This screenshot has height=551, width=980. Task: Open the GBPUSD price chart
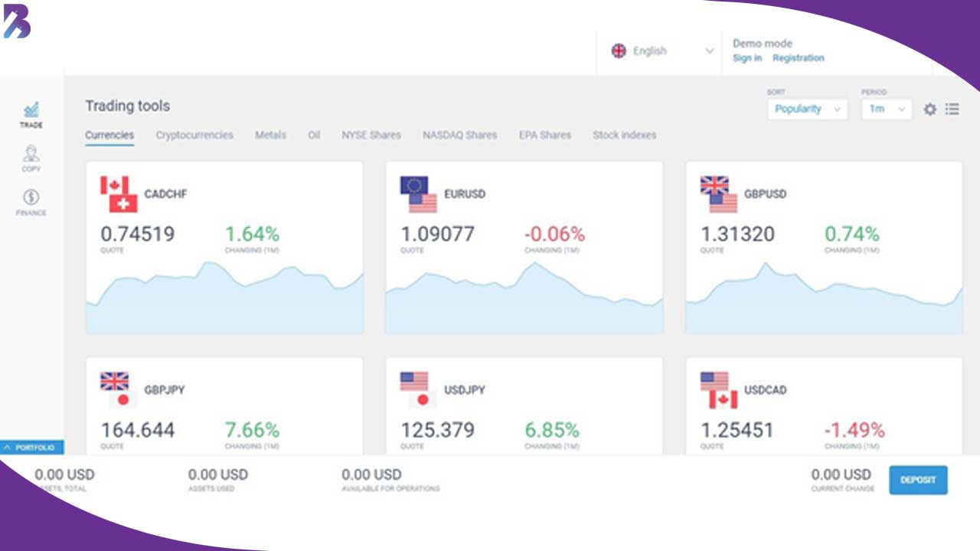(824, 298)
